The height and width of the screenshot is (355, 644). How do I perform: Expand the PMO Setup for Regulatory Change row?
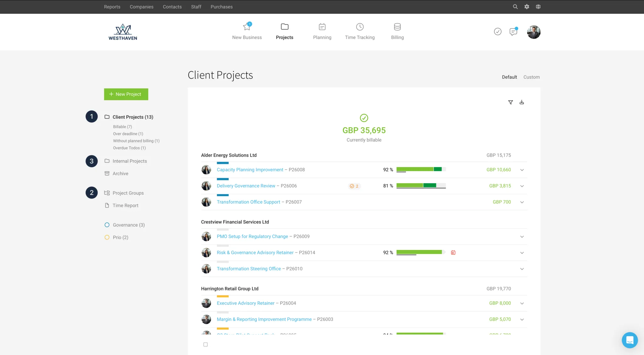522,236
